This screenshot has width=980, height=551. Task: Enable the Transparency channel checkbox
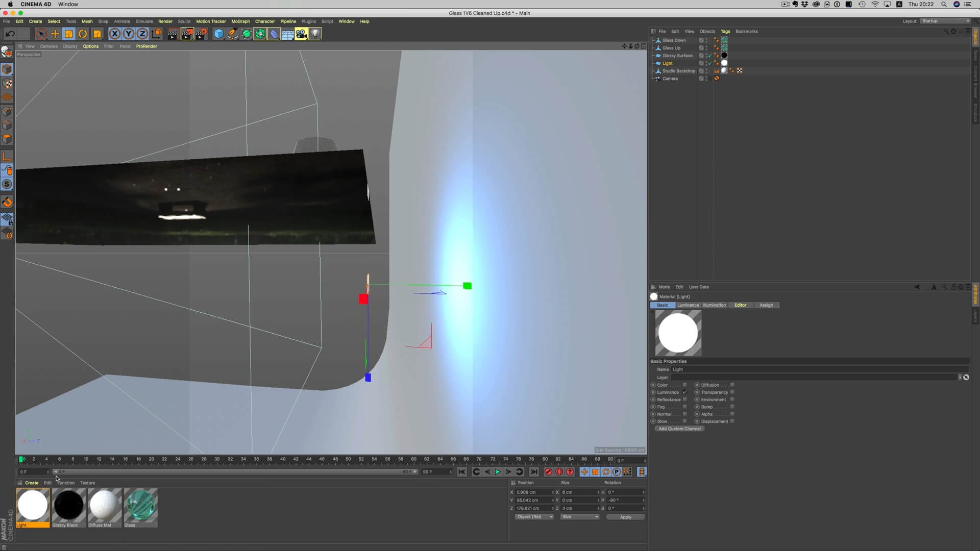pyautogui.click(x=732, y=392)
